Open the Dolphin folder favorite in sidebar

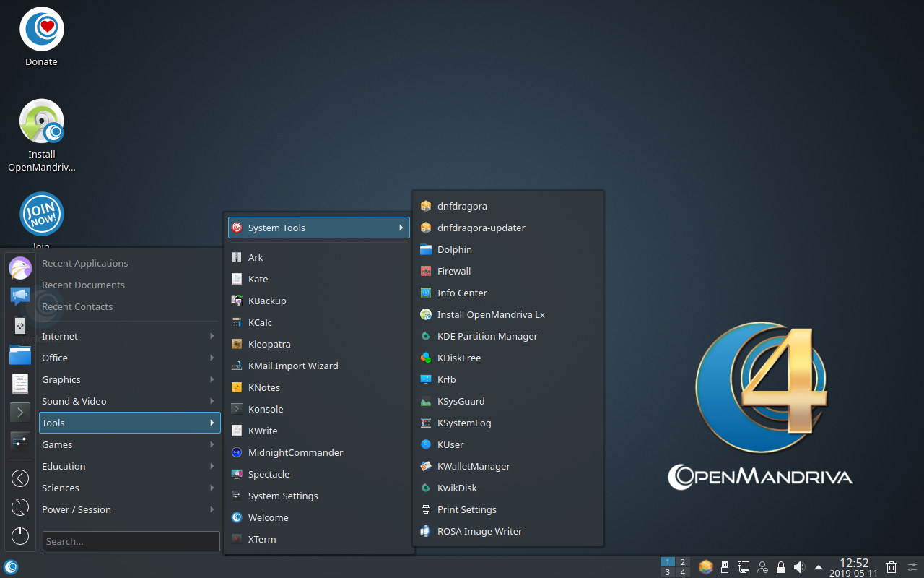[20, 354]
